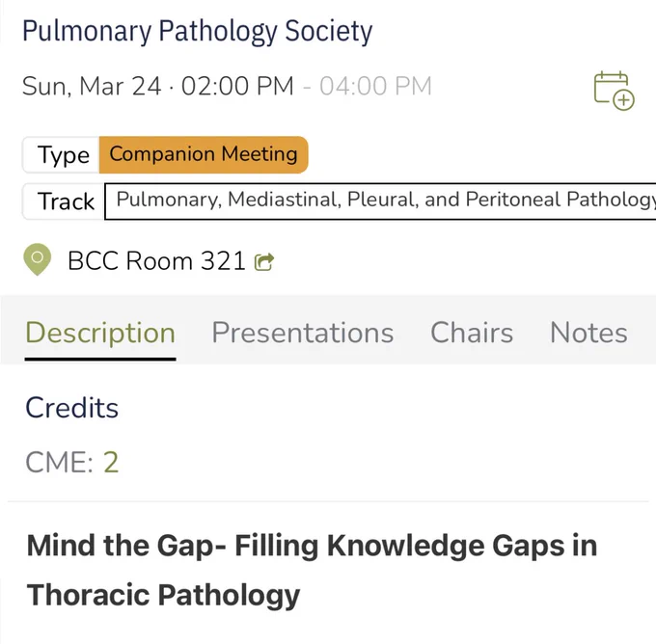Select the Notes tab
656x644 pixels.
click(588, 333)
